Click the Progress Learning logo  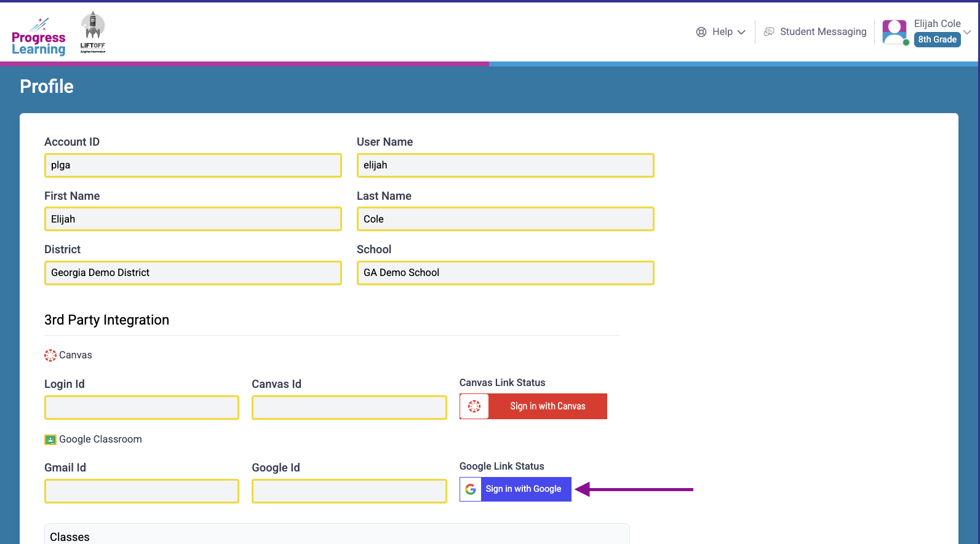[x=38, y=37]
